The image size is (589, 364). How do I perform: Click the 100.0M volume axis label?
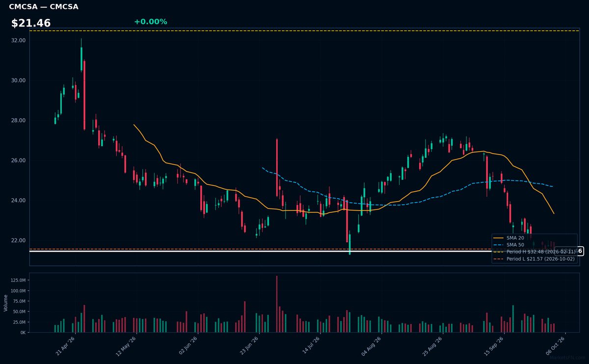(18, 291)
